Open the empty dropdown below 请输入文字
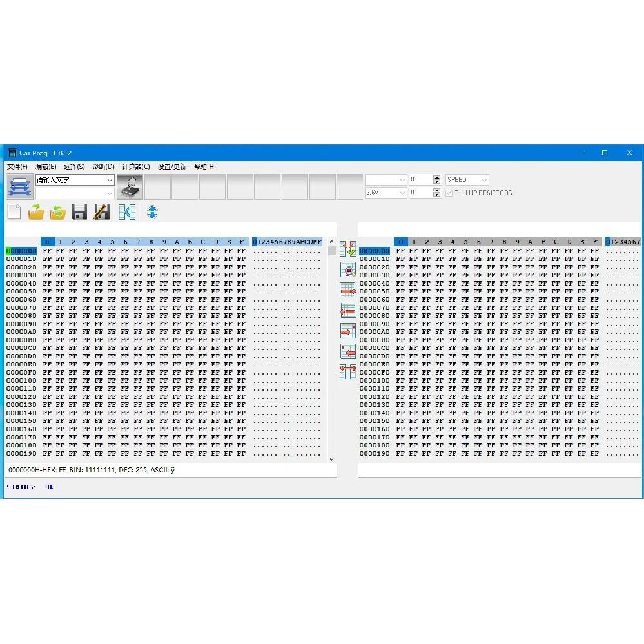The height and width of the screenshot is (644, 644). click(75, 193)
